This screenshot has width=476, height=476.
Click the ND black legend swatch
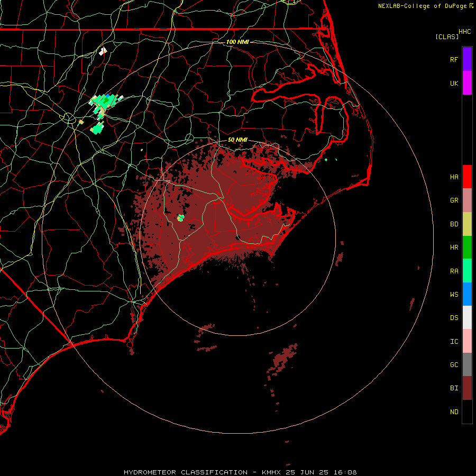[467, 411]
